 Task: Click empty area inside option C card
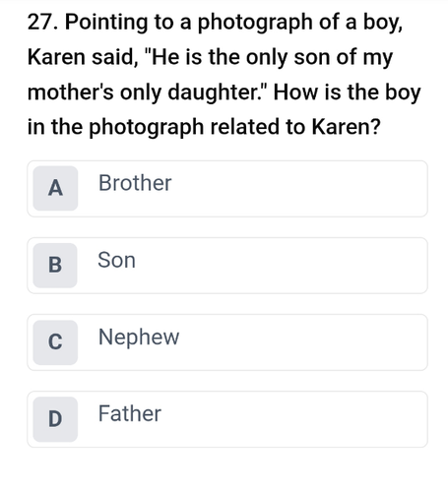(x=302, y=342)
